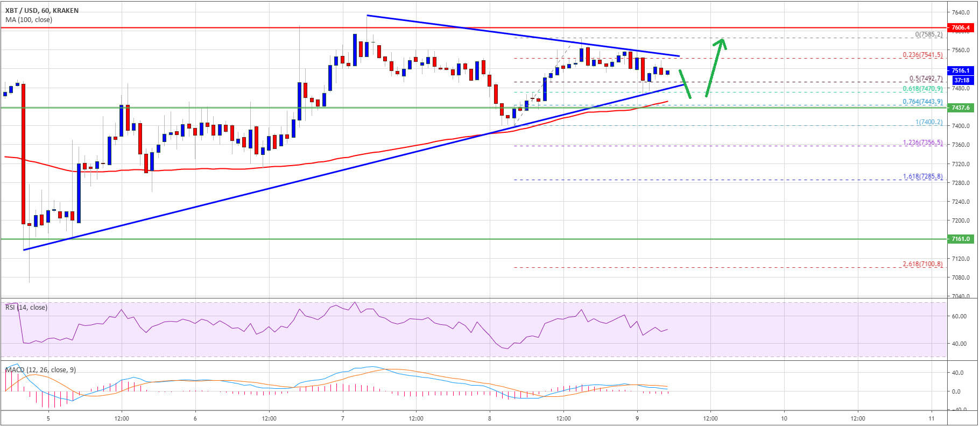Screen dimensions: 980x427
Task: Click the day 10 time axis label
Action: 784,418
